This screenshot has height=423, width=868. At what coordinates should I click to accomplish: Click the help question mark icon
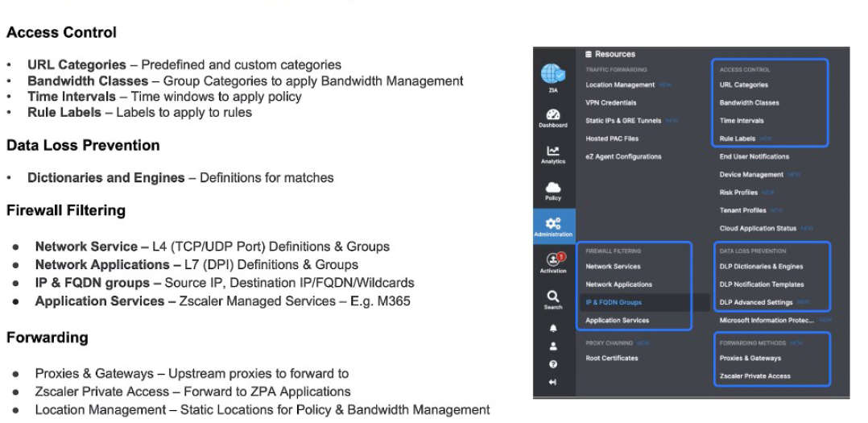coord(552,364)
